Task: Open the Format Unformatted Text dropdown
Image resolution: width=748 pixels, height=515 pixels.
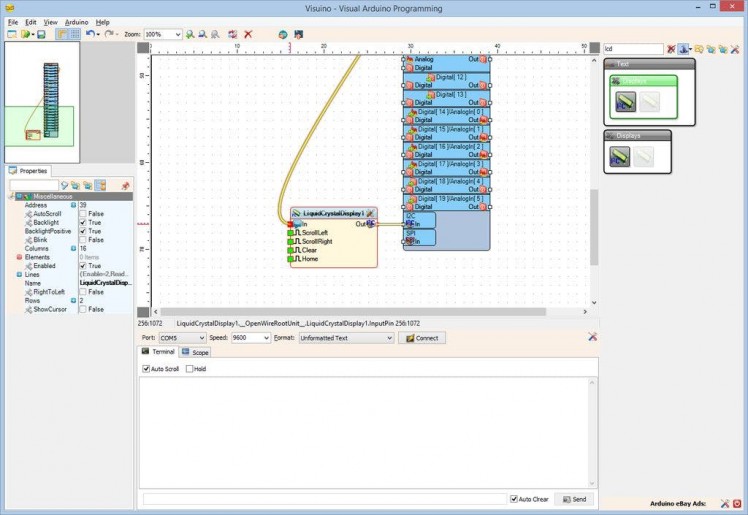Action: point(388,338)
